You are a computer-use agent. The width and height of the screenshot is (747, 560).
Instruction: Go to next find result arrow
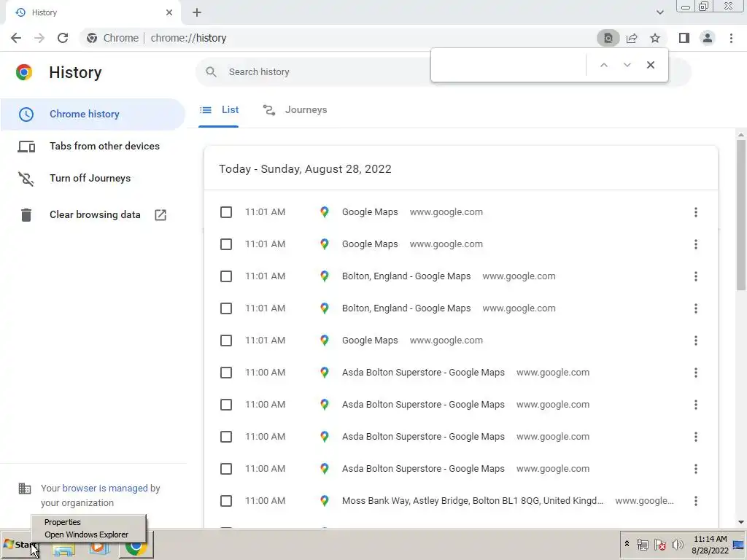(627, 65)
